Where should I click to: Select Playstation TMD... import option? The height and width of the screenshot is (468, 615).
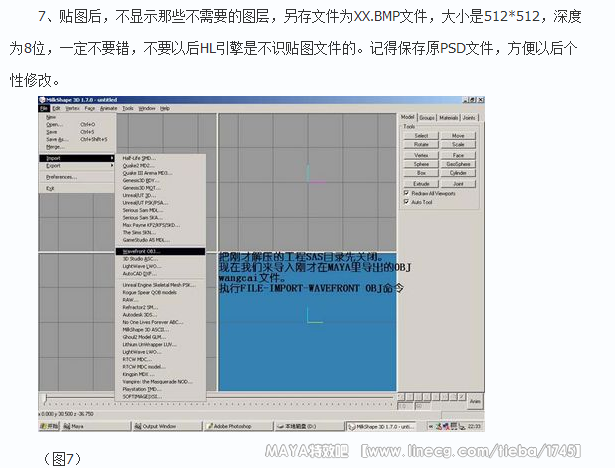point(160,390)
